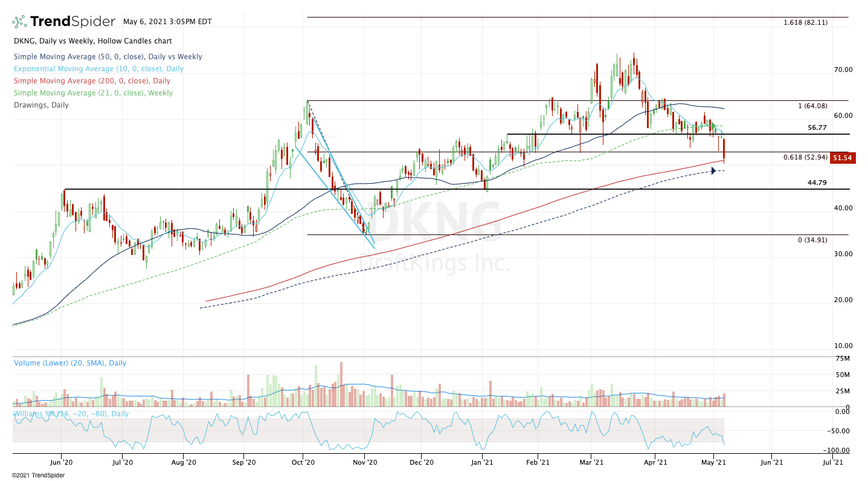868x481 pixels.
Task: Click the May 6, 2021 3:05PM EDT timestamp
Action: click(167, 21)
